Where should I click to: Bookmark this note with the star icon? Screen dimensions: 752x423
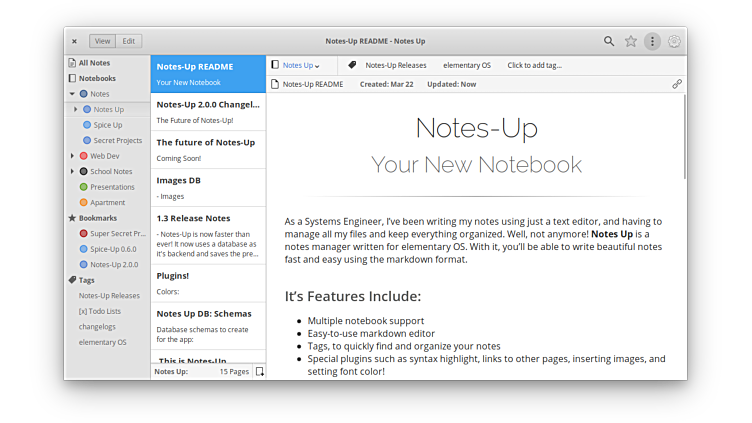tap(631, 41)
